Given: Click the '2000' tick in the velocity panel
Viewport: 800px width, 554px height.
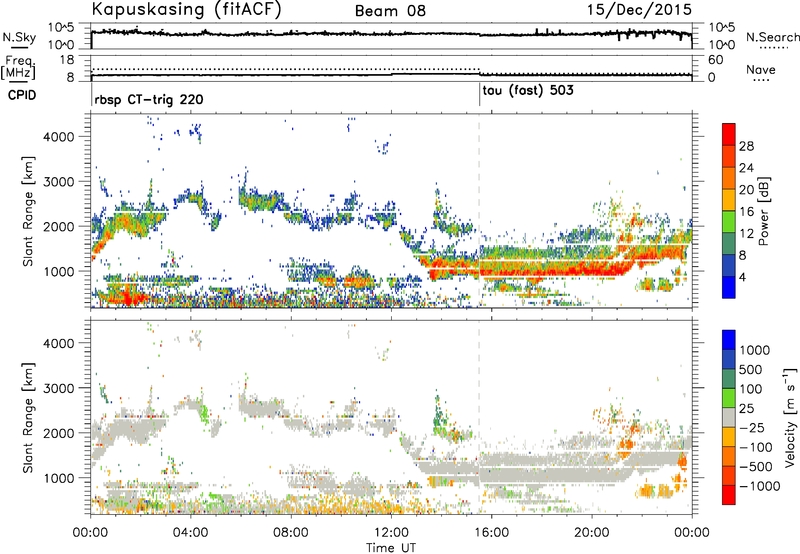Looking at the screenshot, I should pyautogui.click(x=58, y=433).
